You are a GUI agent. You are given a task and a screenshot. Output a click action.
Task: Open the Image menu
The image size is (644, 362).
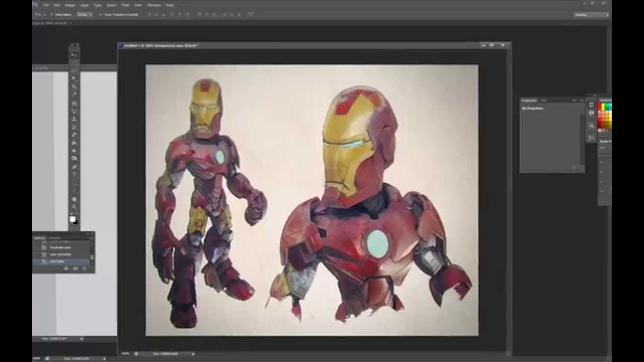tap(70, 5)
